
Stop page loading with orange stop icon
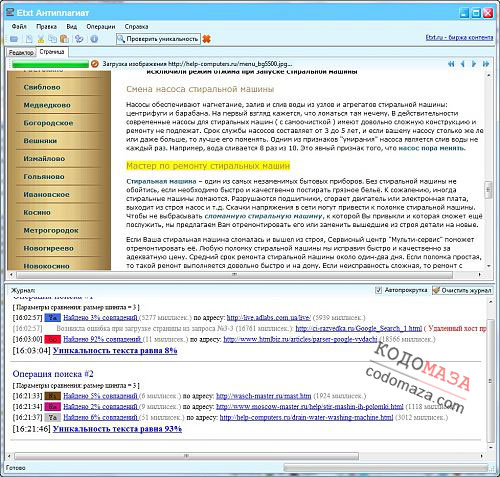pyautogui.click(x=95, y=63)
